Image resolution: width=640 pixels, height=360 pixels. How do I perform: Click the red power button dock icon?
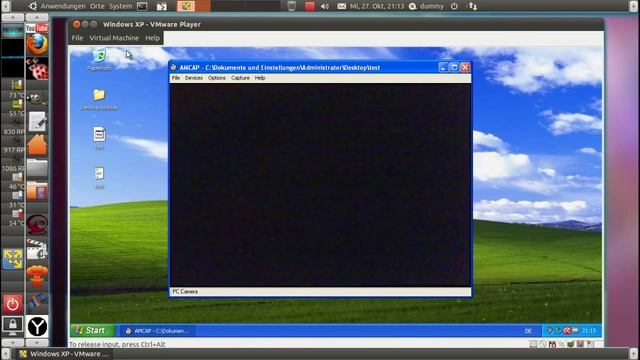[x=13, y=304]
